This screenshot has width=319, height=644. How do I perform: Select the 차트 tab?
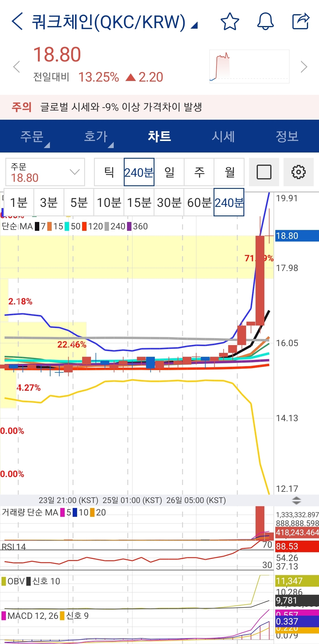[159, 137]
